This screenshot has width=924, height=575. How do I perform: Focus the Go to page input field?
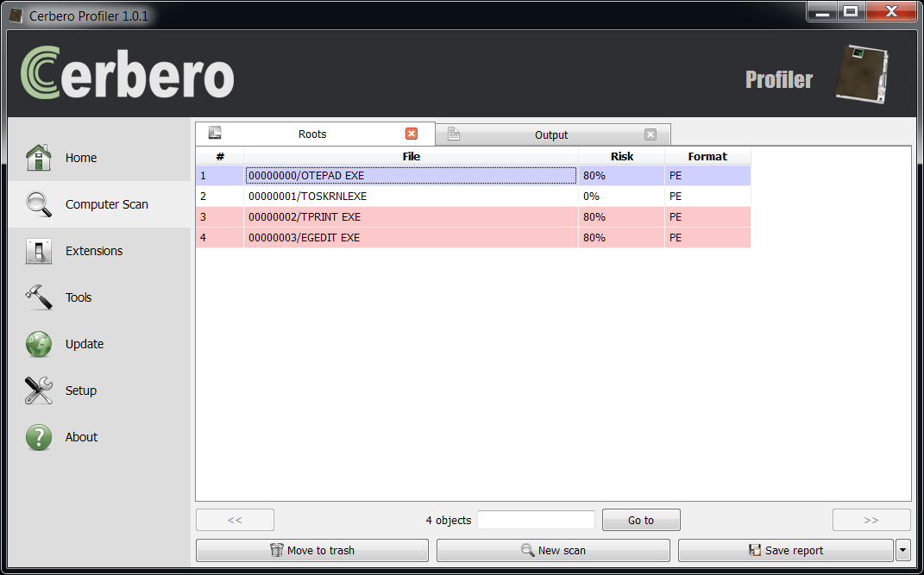(x=536, y=521)
